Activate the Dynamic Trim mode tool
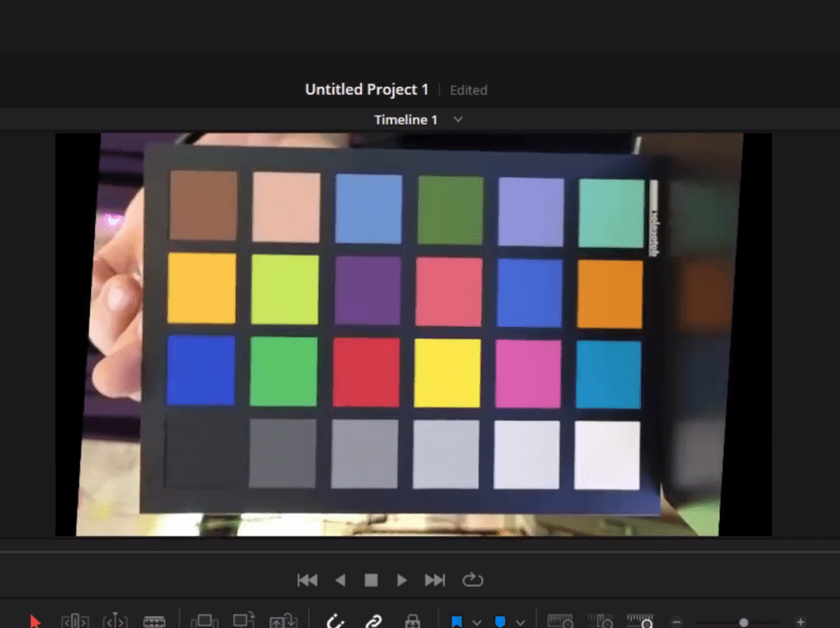This screenshot has width=840, height=628. tap(115, 621)
